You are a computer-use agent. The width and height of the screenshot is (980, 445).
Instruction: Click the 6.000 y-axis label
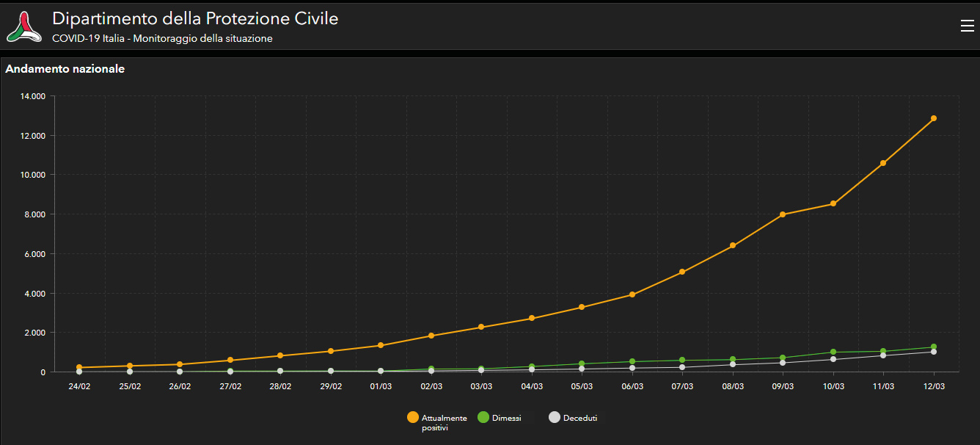(36, 254)
